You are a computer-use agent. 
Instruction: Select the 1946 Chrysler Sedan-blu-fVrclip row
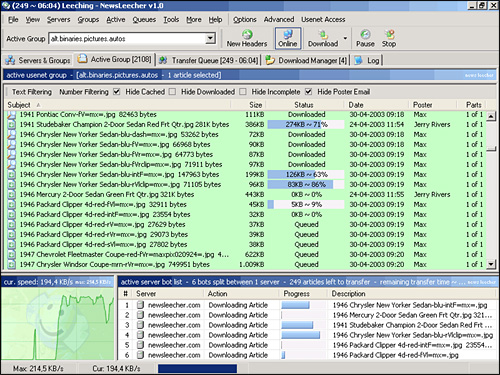pos(246,165)
